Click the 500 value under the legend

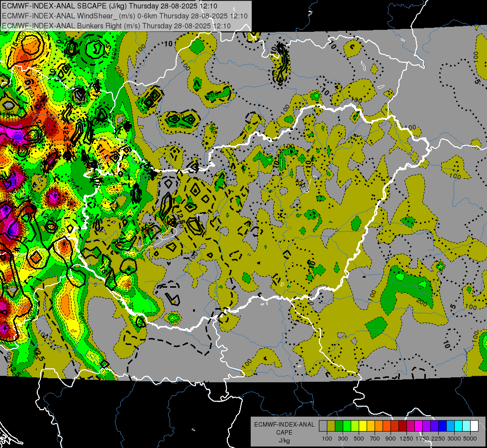[359, 439]
